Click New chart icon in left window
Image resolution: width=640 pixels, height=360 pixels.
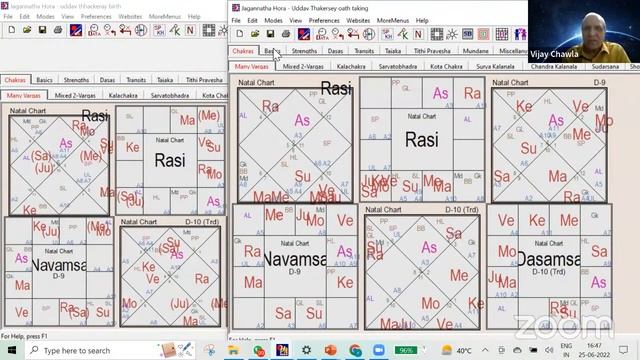(12, 30)
